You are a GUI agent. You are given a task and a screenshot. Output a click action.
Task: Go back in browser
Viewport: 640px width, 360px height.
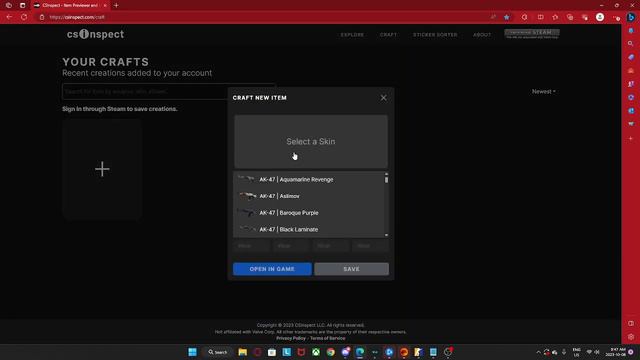tap(9, 17)
